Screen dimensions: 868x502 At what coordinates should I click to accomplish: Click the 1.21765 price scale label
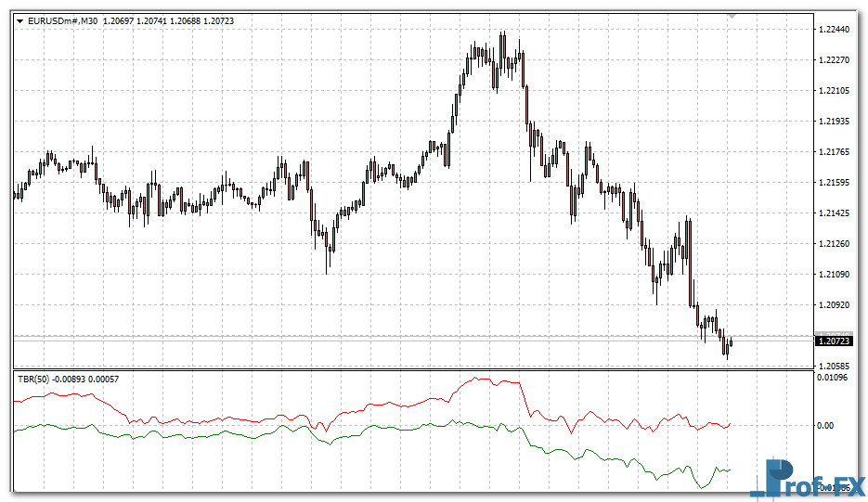click(x=835, y=152)
